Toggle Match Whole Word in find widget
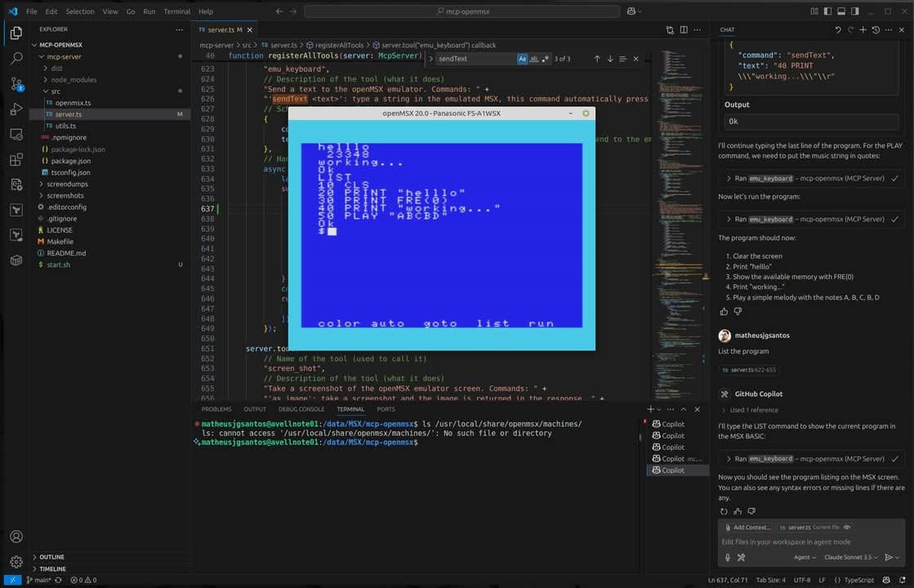Image resolution: width=914 pixels, height=588 pixels. coord(533,59)
